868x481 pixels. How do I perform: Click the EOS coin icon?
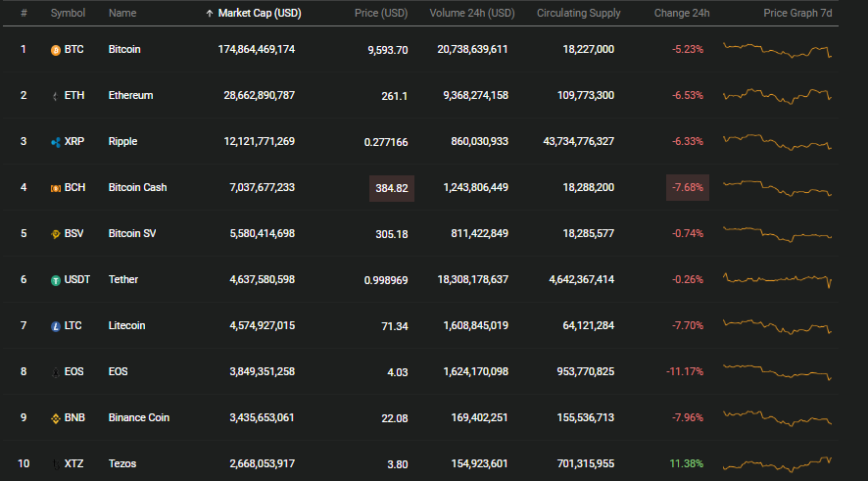click(x=56, y=372)
